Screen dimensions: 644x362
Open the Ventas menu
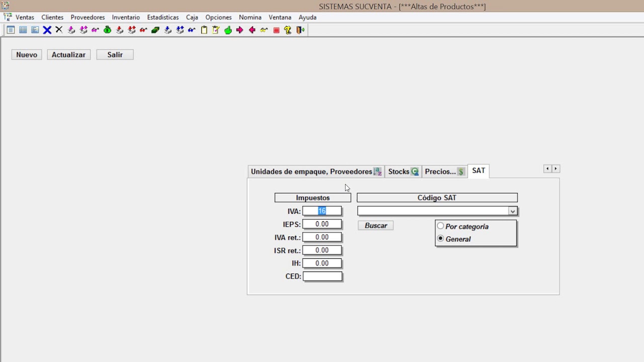25,17
